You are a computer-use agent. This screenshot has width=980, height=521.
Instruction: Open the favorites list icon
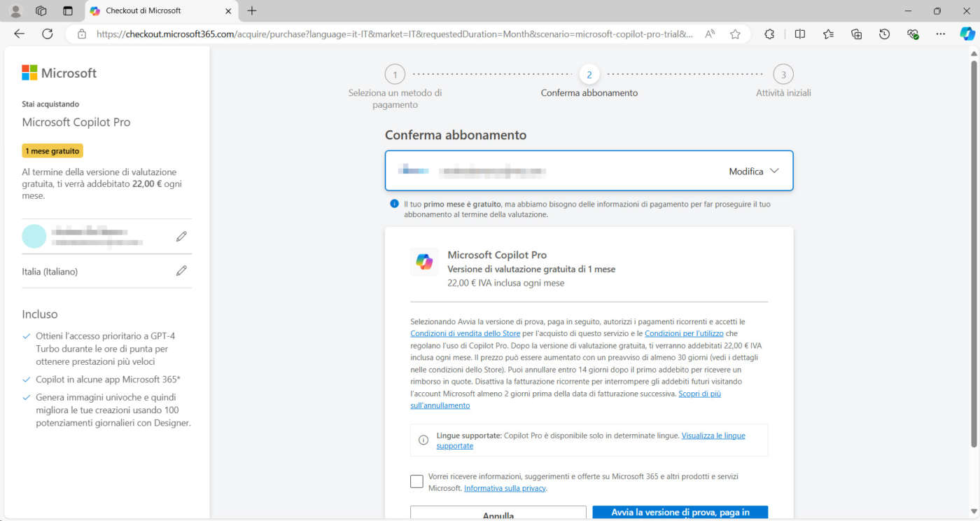pos(829,34)
